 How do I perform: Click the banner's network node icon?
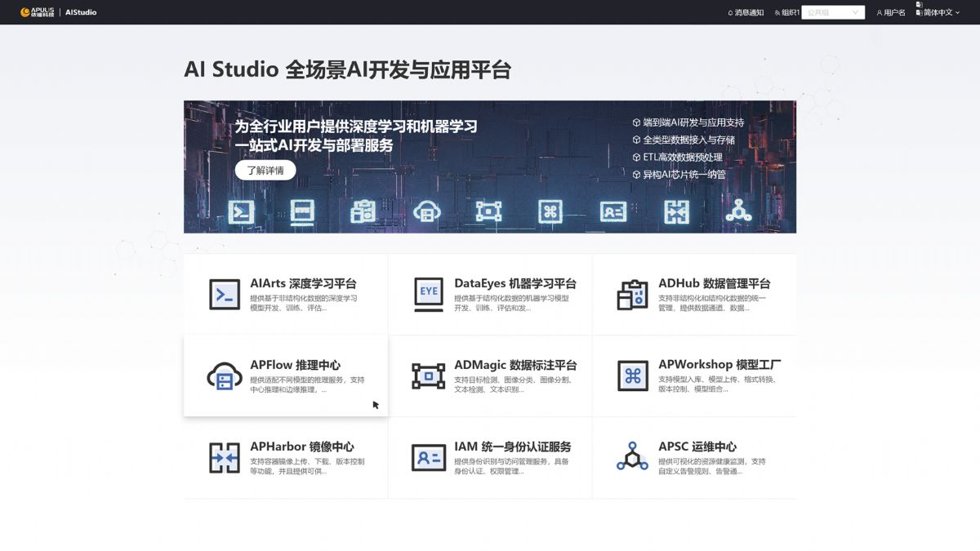click(x=739, y=211)
